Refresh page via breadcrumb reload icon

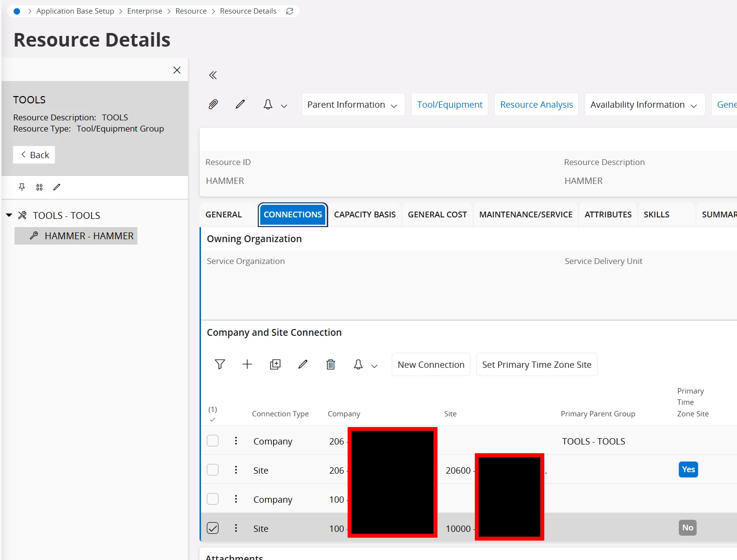[290, 11]
